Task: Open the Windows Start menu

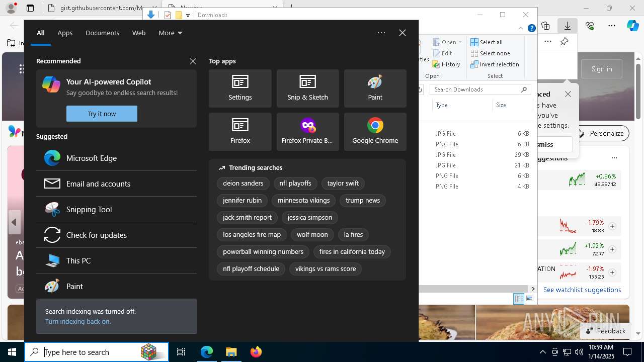Action: pos(12,352)
